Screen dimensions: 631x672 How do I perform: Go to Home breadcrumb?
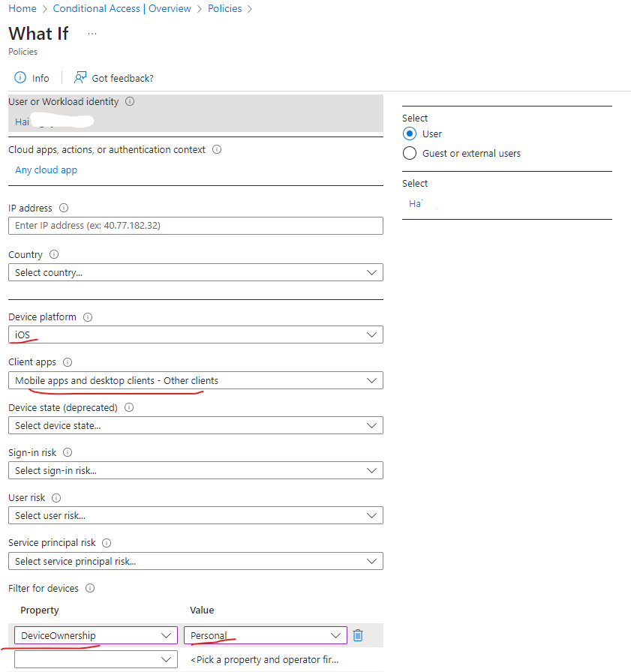click(x=23, y=8)
